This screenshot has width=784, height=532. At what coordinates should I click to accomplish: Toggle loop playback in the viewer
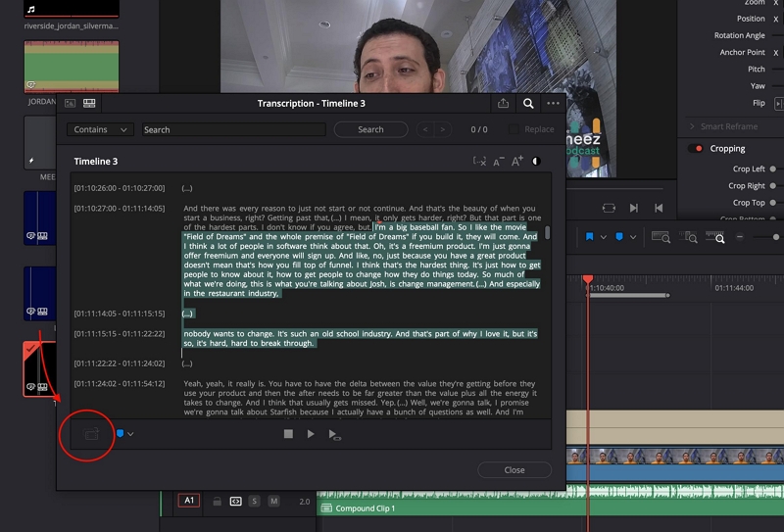coord(609,208)
